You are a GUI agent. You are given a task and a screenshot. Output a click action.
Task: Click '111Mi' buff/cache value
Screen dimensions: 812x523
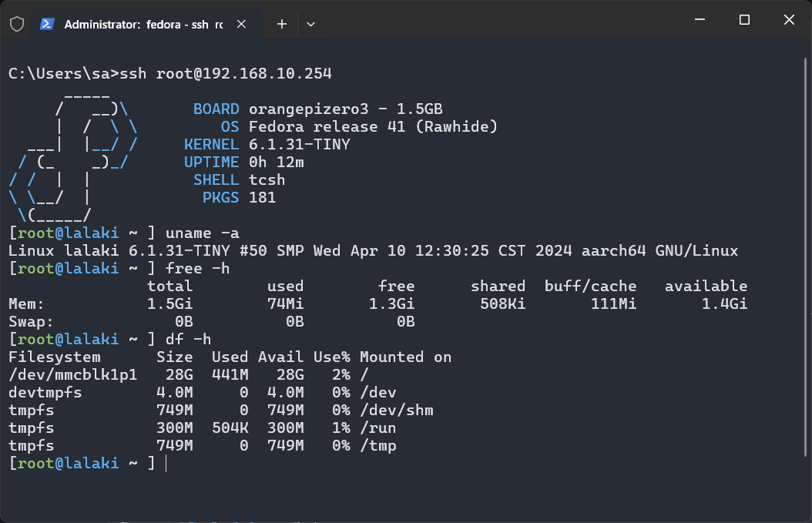pyautogui.click(x=614, y=303)
